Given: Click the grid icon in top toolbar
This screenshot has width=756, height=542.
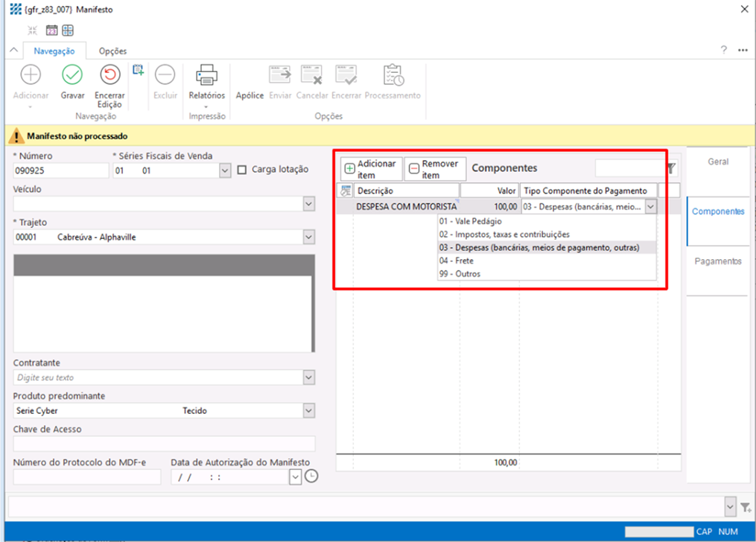Looking at the screenshot, I should pos(68,31).
